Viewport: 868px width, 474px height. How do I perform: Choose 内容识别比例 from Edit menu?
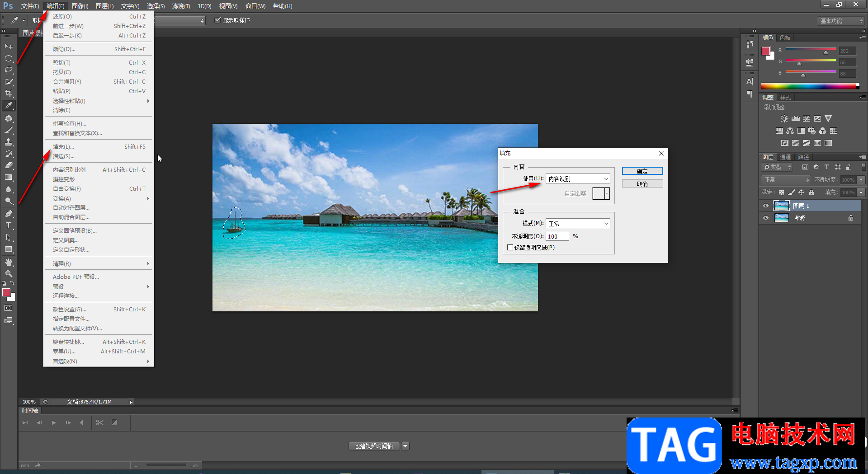click(x=99, y=170)
